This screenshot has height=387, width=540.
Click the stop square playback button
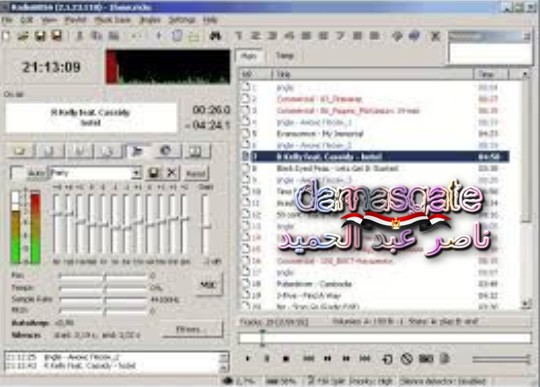tap(285, 359)
